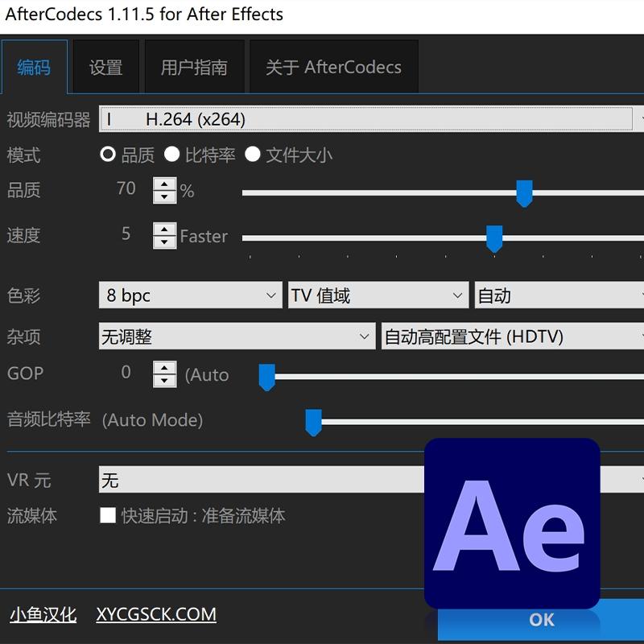Select the 文件大小 mode radio button

252,155
